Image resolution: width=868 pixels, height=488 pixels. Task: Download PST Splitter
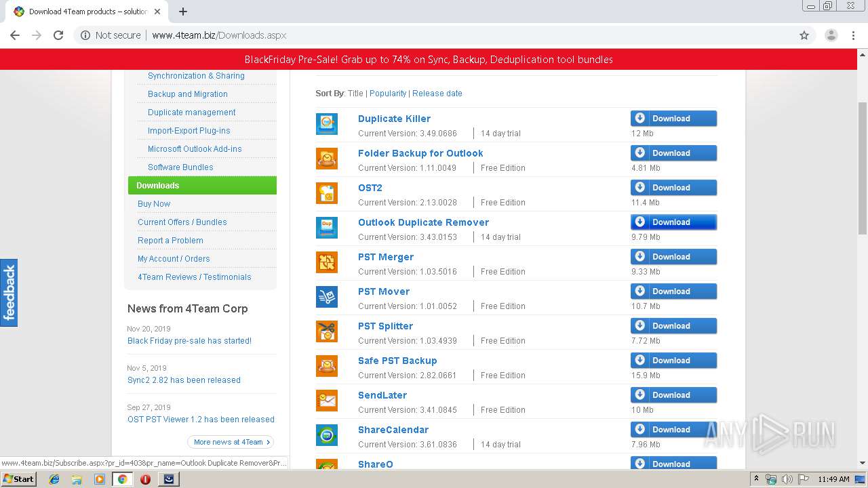[x=673, y=326]
